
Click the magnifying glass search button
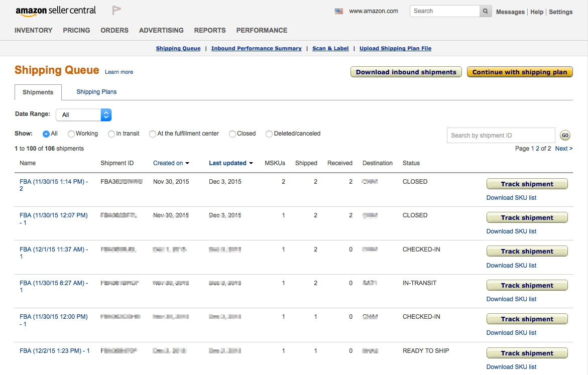pyautogui.click(x=486, y=11)
